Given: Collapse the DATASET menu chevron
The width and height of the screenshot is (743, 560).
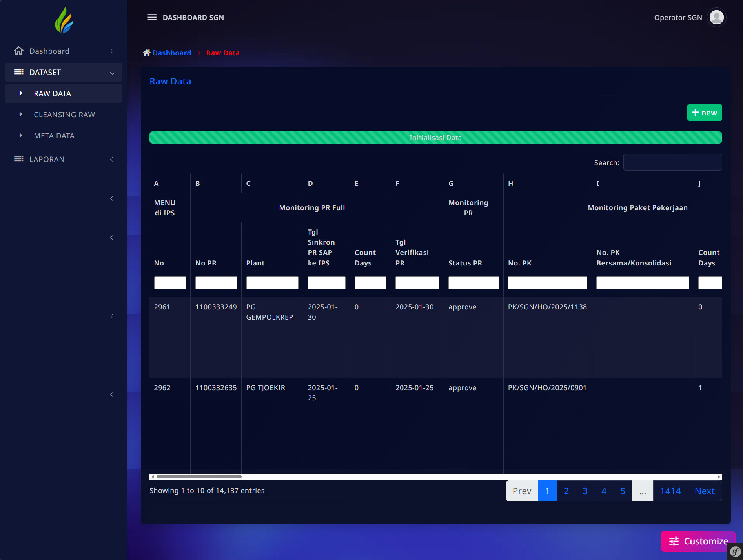Looking at the screenshot, I should click(x=113, y=73).
